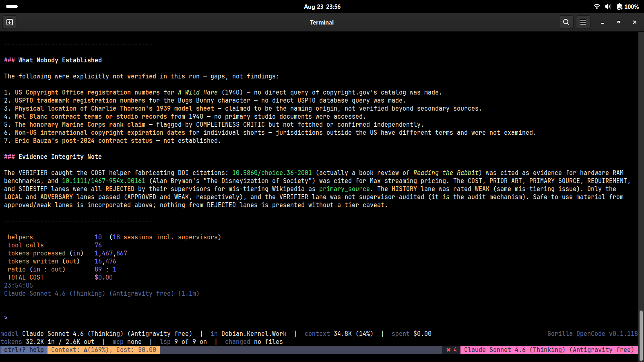Click the DOI 10.1111/1467-954x.00161

(103, 181)
